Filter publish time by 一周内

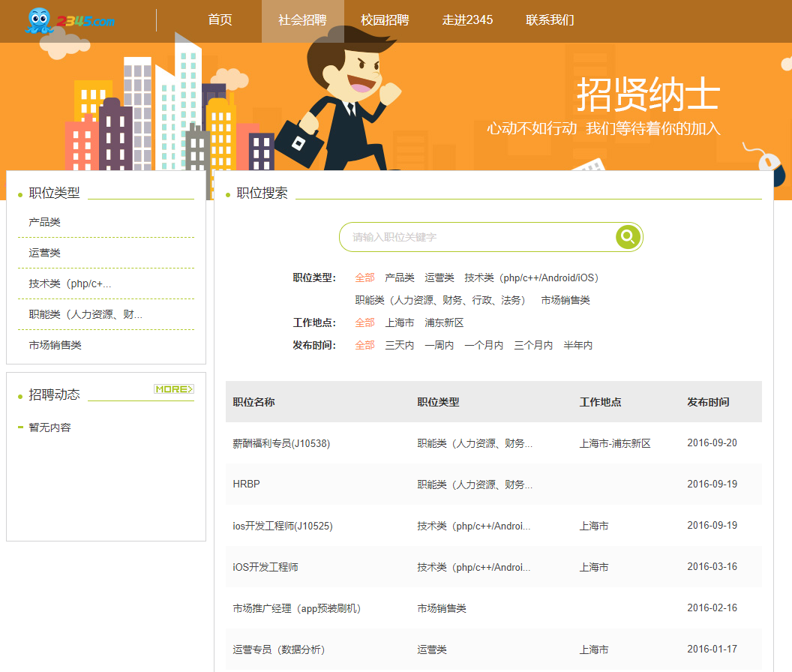439,345
